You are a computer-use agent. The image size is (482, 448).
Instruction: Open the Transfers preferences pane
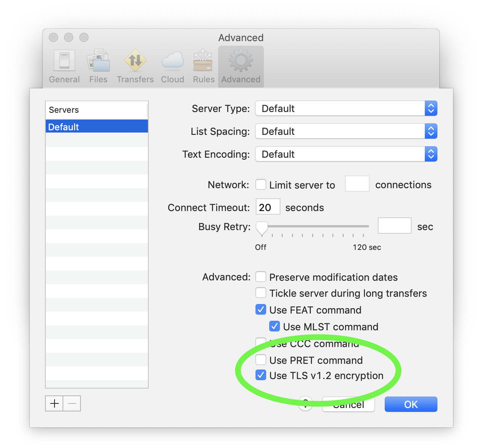coord(135,66)
